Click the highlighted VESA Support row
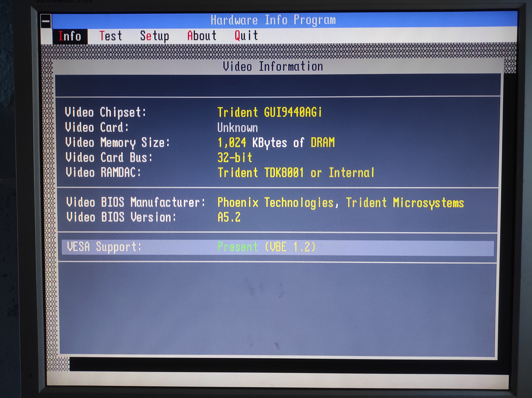Screen dimensions: 532x398 278,247
